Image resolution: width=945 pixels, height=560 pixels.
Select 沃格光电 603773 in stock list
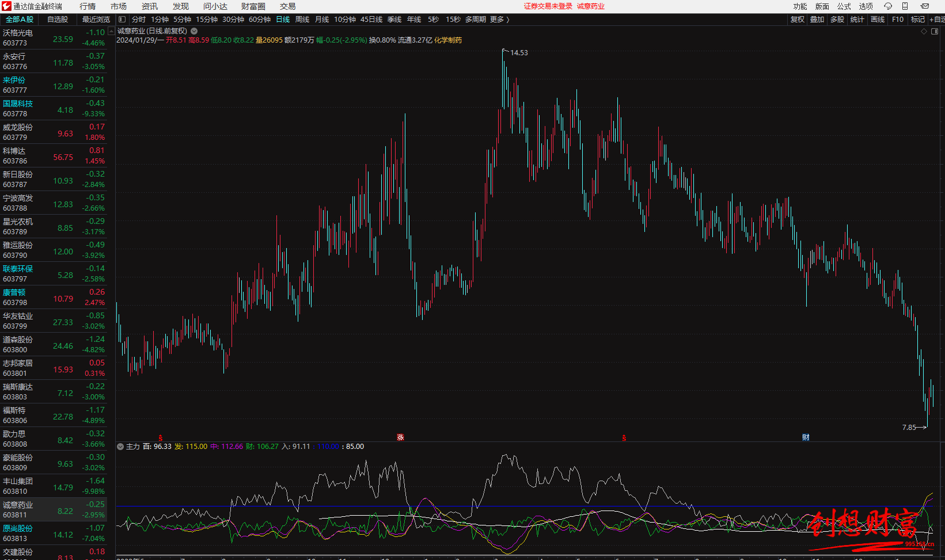(x=54, y=38)
